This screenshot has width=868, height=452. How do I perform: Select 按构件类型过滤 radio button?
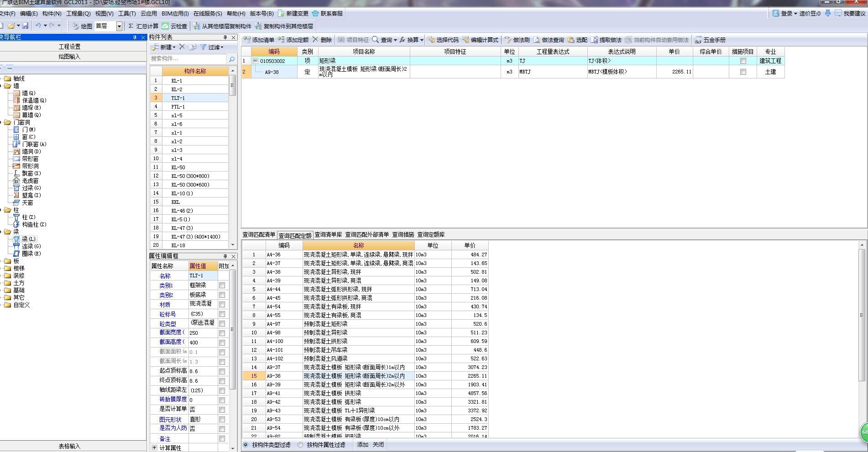(x=246, y=445)
